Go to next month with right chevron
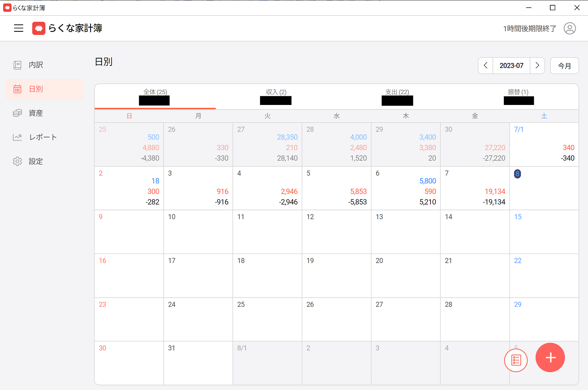The width and height of the screenshot is (588, 390). [537, 65]
